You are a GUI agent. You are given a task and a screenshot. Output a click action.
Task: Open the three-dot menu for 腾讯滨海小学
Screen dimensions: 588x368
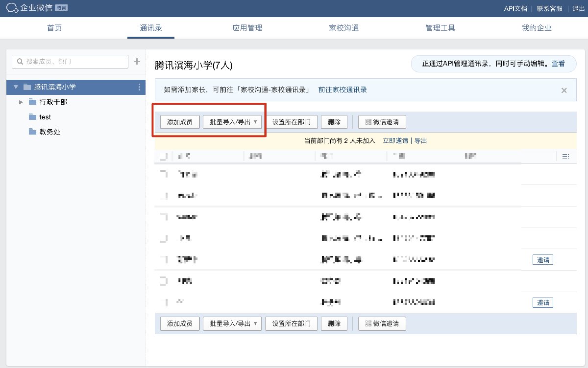pos(140,87)
